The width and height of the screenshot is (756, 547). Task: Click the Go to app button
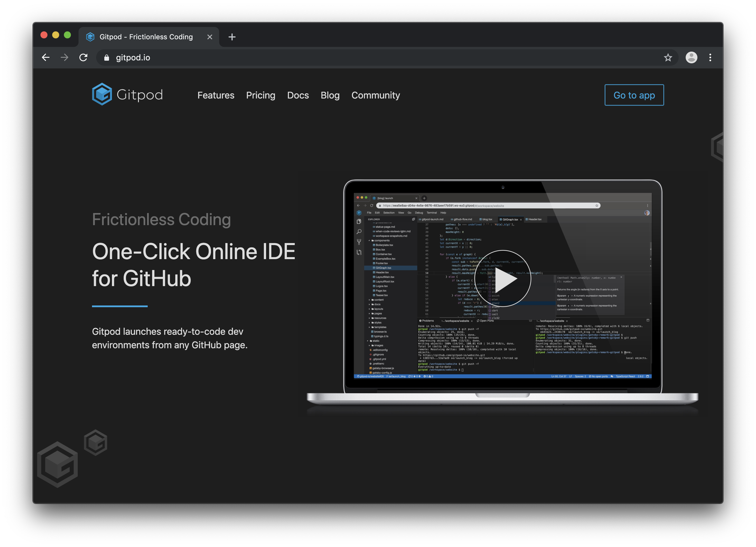634,95
